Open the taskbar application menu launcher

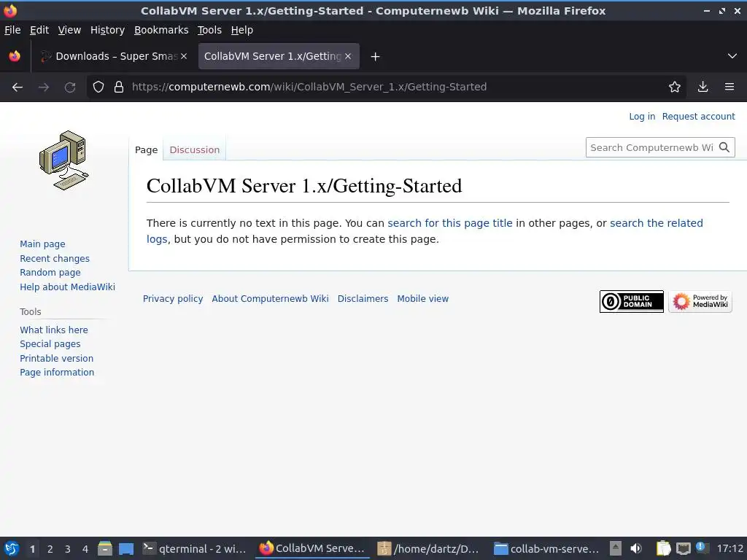point(11,548)
